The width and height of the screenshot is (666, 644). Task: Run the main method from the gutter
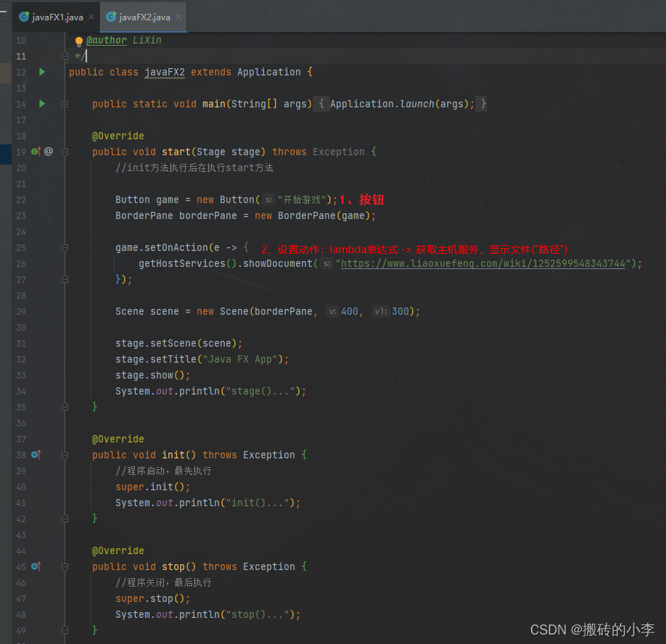(42, 104)
